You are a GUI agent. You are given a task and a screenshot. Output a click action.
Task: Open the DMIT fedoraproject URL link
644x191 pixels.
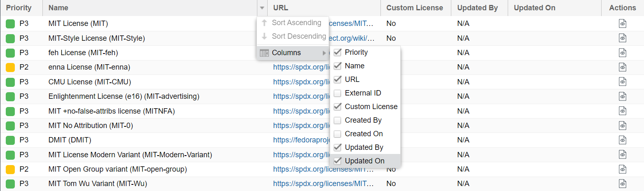click(301, 140)
